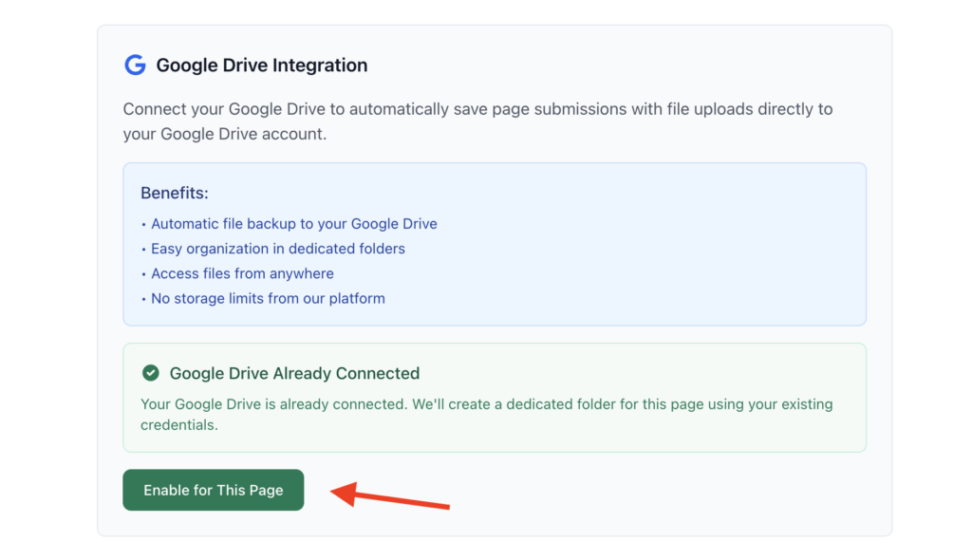Image resolution: width=972 pixels, height=560 pixels.
Task: Open the Easy organization in dedicated folders link
Action: pos(277,249)
